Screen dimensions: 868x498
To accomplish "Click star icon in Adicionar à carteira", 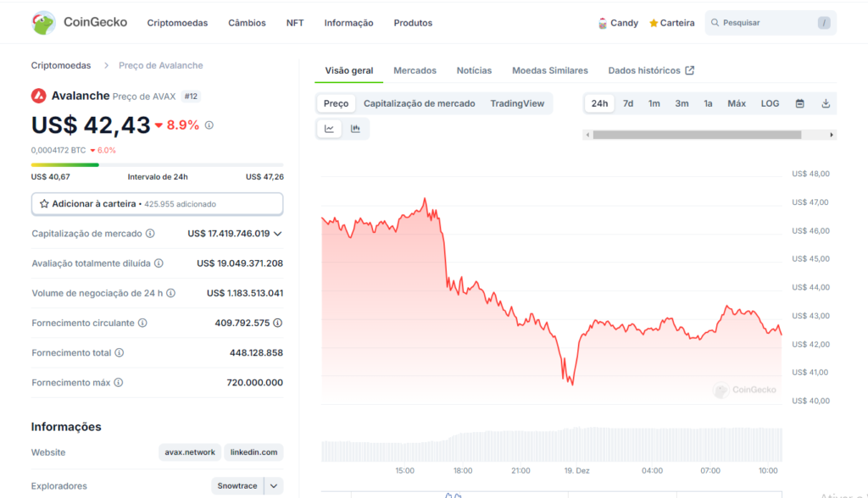I will pyautogui.click(x=44, y=203).
